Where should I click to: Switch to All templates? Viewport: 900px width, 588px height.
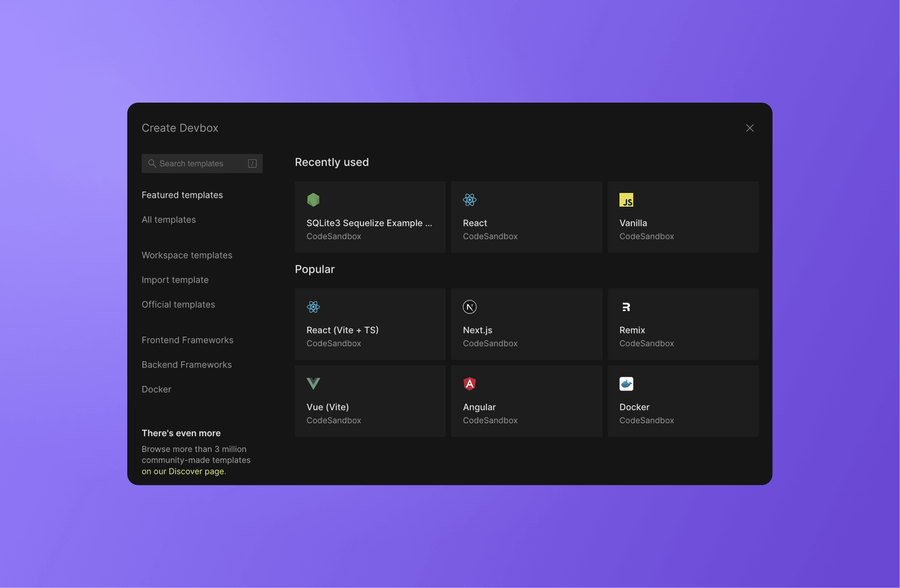click(x=169, y=219)
